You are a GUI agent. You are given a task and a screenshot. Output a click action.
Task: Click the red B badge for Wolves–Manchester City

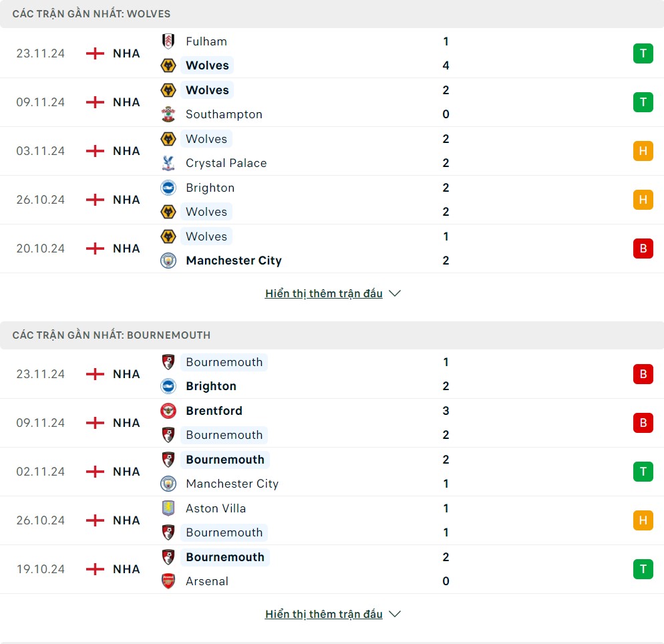[643, 249]
